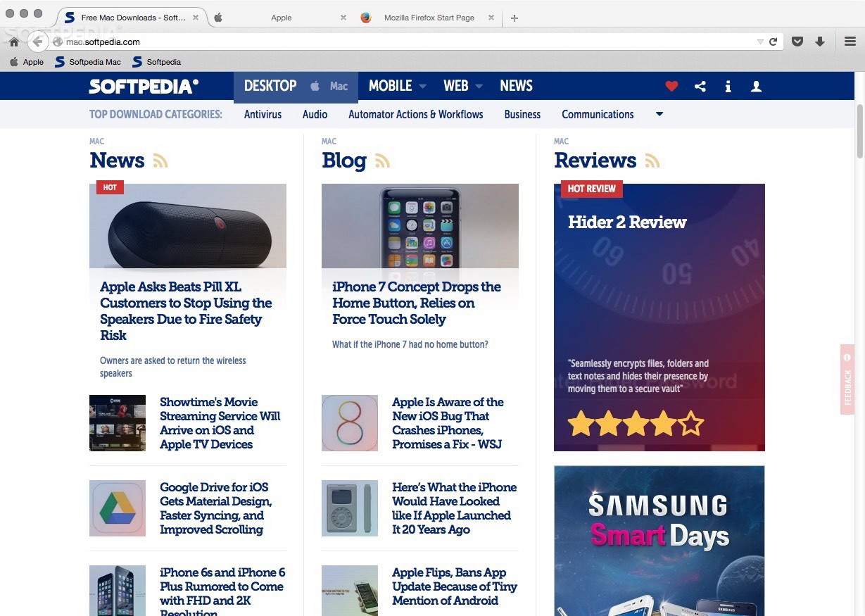Open the Downloads arrow icon
This screenshot has height=616, width=865.
tap(820, 42)
